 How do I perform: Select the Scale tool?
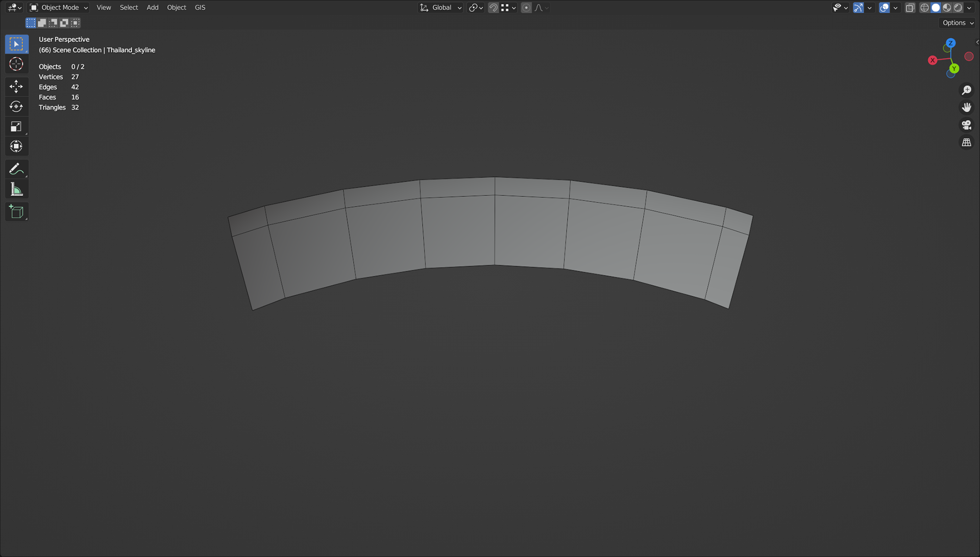(x=16, y=126)
